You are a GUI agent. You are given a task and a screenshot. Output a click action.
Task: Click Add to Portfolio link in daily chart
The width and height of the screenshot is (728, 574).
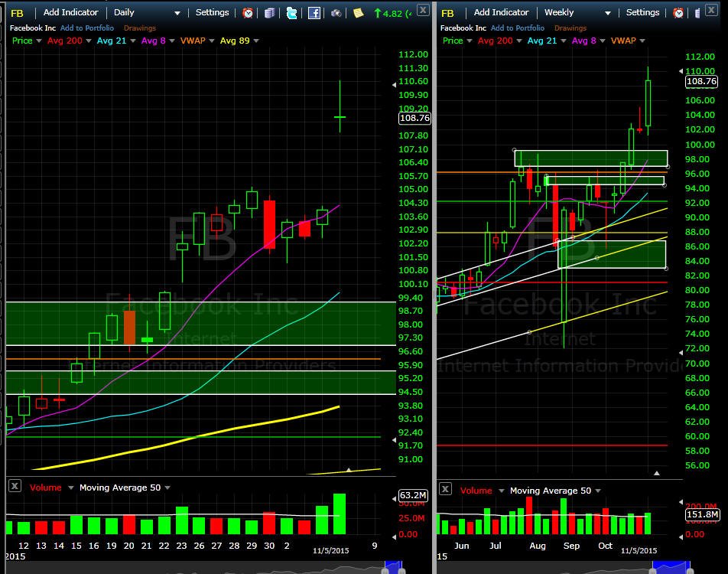[87, 28]
